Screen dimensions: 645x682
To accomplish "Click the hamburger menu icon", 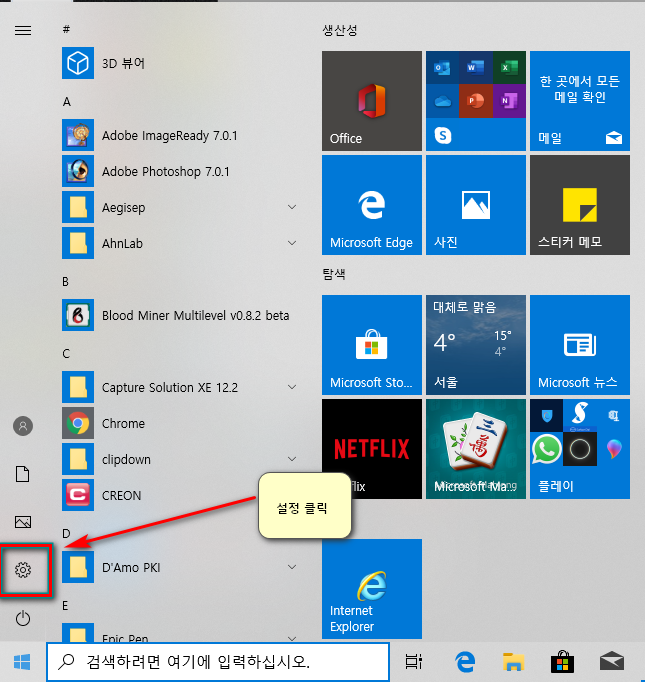I will pyautogui.click(x=23, y=30).
